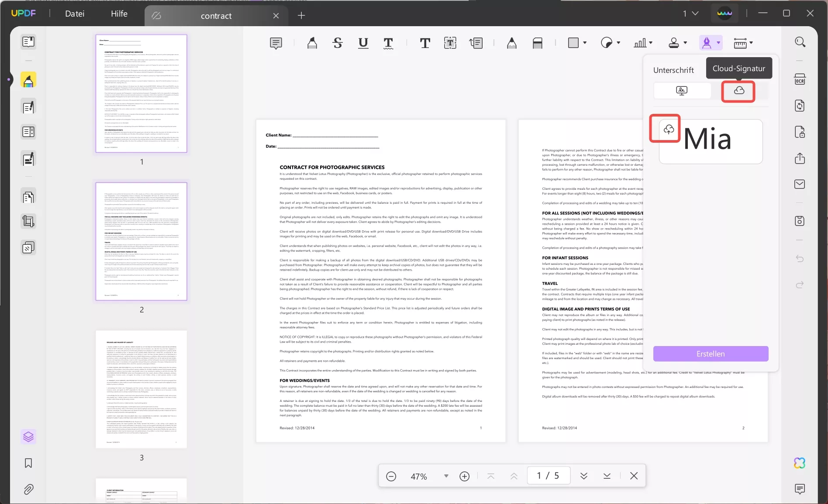
Task: Upload the Mia signature to cloud
Action: 669,130
